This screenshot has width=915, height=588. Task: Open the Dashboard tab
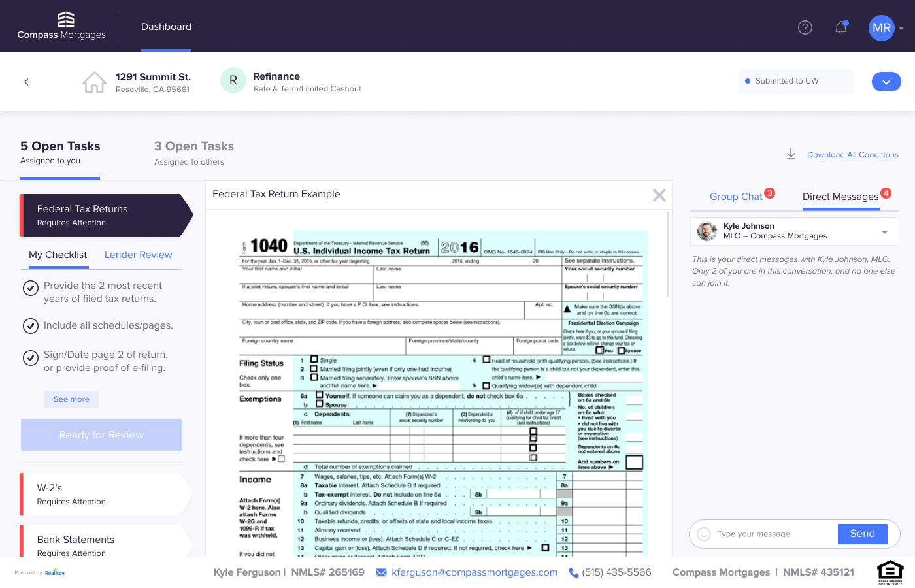click(166, 27)
